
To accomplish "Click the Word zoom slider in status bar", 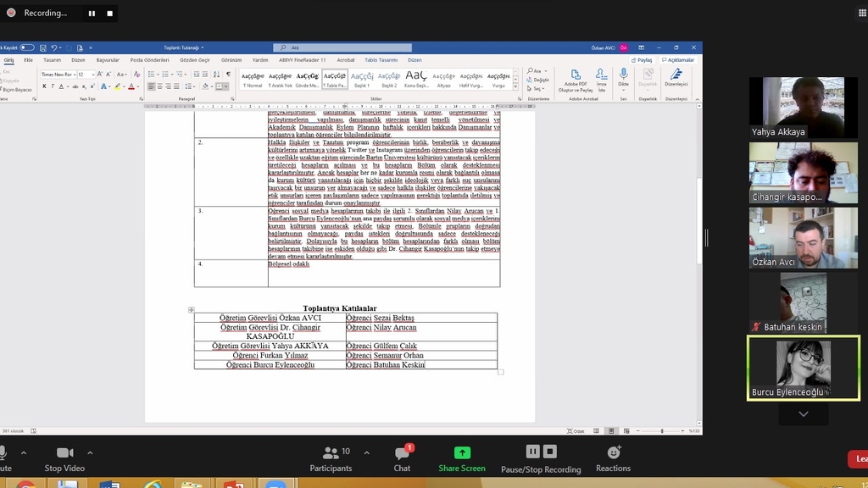I will (x=662, y=431).
